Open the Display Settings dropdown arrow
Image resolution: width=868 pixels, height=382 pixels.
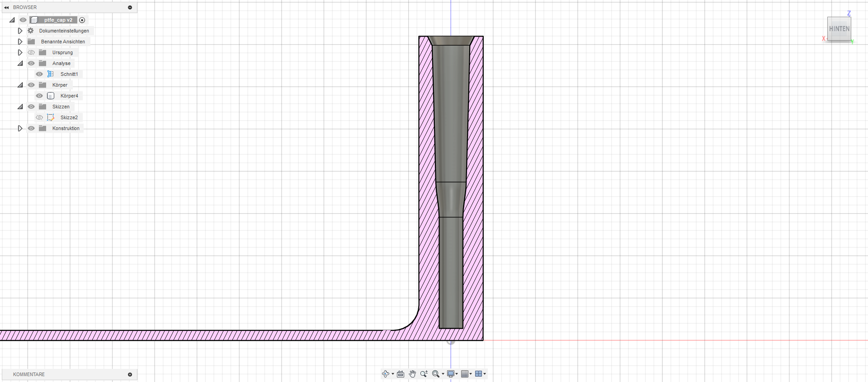pos(457,374)
